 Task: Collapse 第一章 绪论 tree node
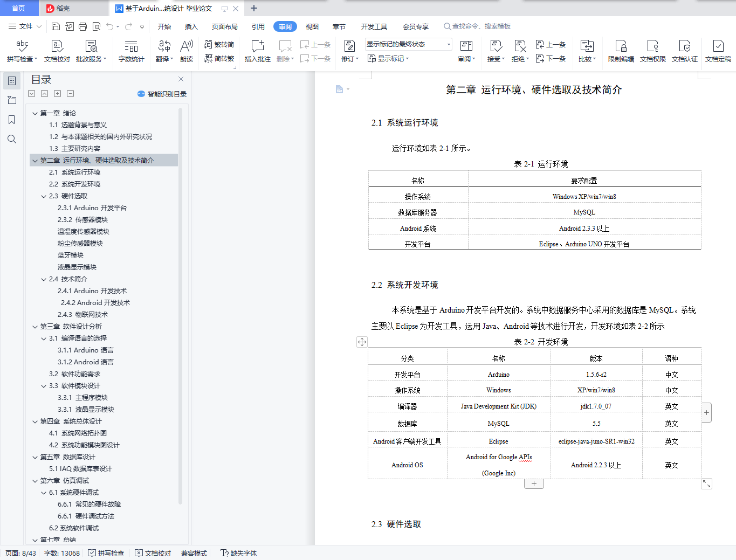(35, 113)
